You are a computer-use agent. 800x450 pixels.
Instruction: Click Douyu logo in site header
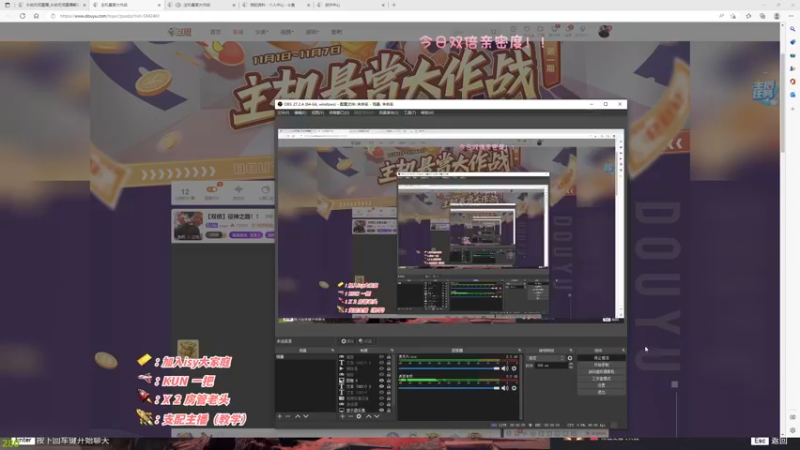click(180, 32)
